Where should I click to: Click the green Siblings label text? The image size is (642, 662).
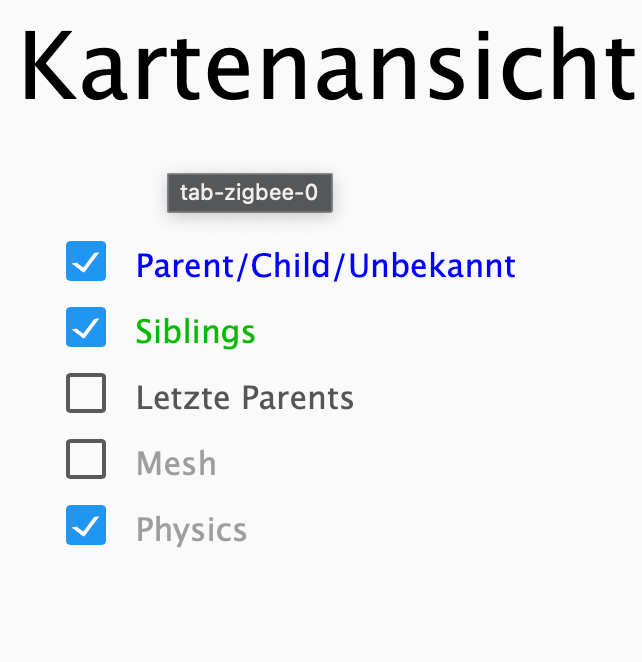195,332
